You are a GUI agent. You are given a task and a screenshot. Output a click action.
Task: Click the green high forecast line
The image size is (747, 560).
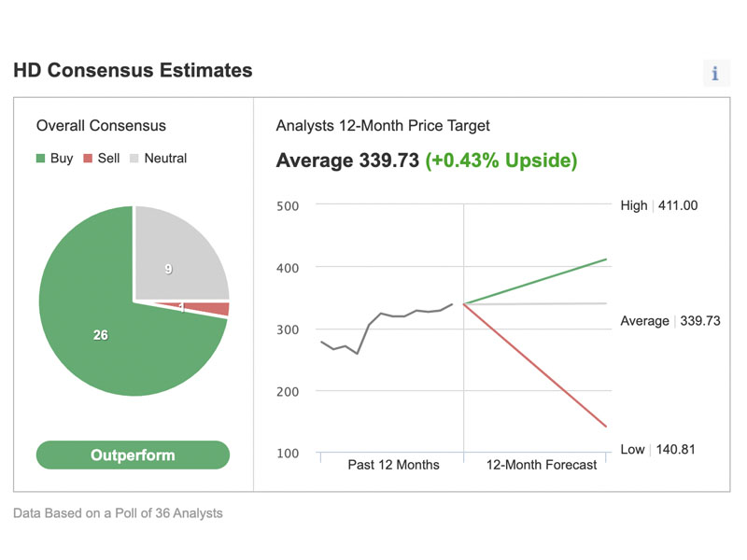click(x=534, y=282)
